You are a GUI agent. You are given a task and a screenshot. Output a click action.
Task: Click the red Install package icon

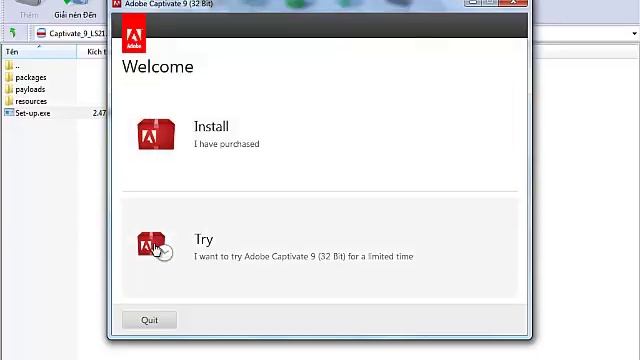point(156,134)
